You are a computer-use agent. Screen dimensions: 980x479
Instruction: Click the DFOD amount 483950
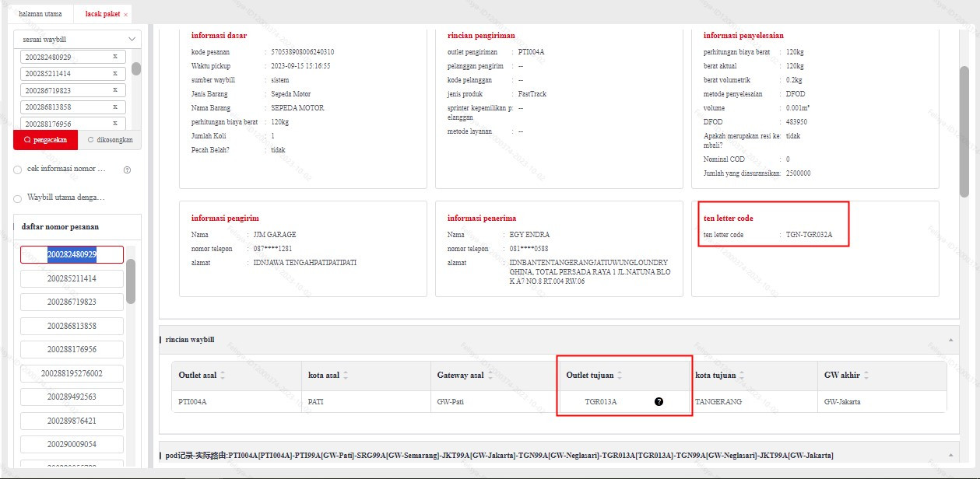tap(797, 122)
